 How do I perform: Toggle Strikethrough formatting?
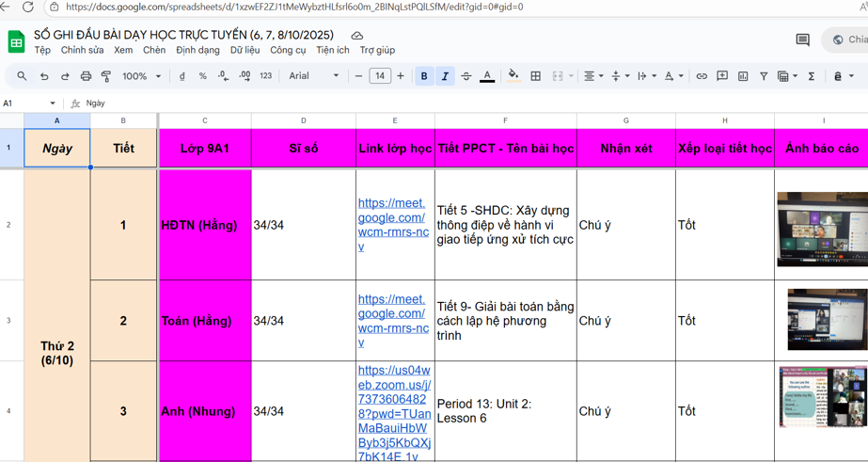(x=466, y=76)
